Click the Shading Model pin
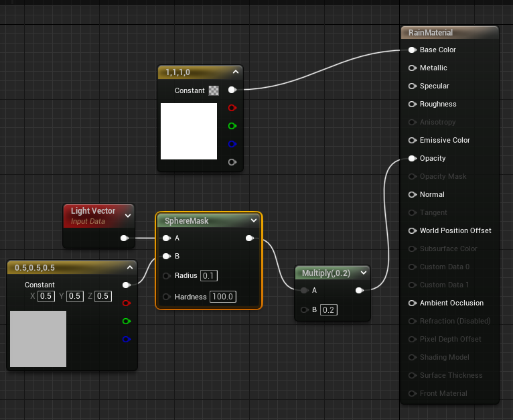Image resolution: width=513 pixels, height=420 pixels. pos(413,358)
